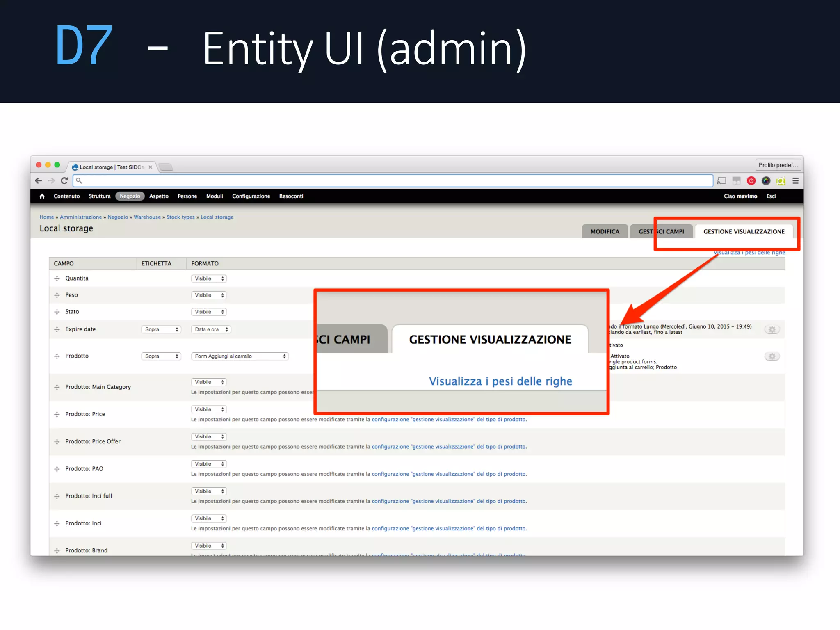The width and height of the screenshot is (840, 630).
Task: Click the Amministrazione breadcrumb link
Action: [x=81, y=217]
